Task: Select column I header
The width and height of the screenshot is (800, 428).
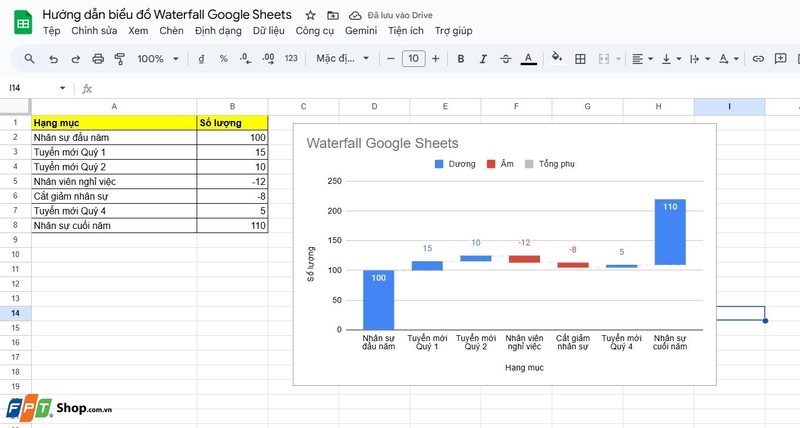Action: [x=729, y=107]
